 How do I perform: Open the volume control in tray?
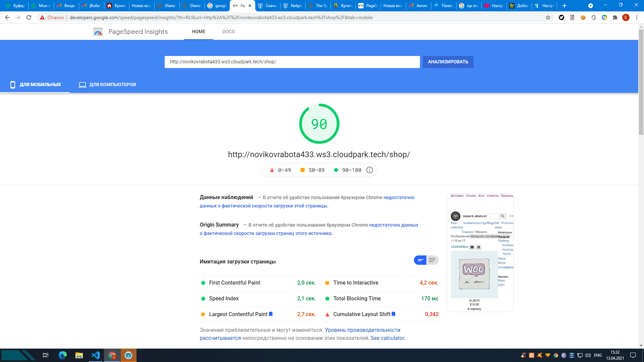(x=588, y=355)
